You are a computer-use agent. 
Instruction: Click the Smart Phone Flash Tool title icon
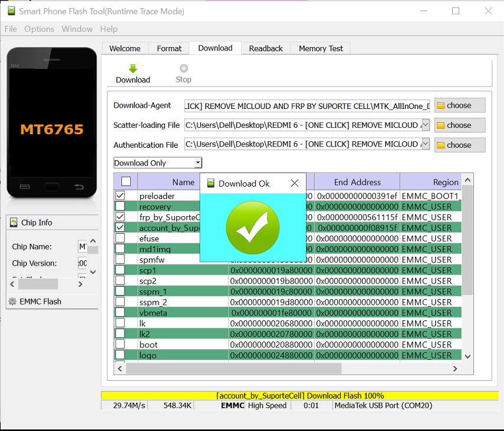[x=11, y=11]
